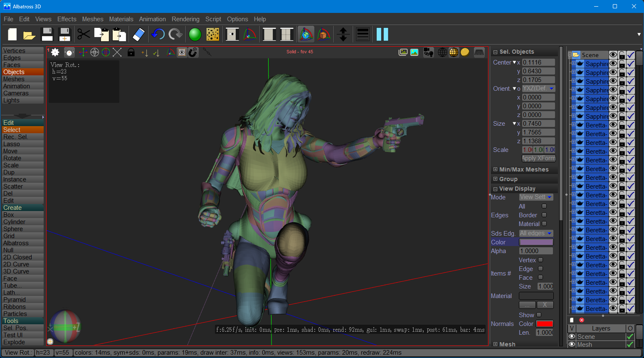
Task: Open the File menu
Action: (8, 19)
